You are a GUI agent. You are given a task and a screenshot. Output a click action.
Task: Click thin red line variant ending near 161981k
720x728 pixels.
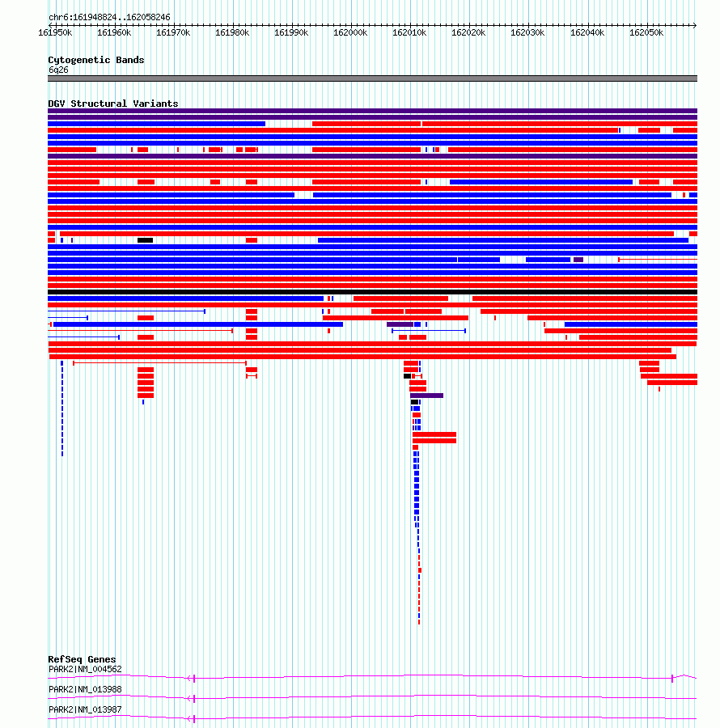click(140, 331)
